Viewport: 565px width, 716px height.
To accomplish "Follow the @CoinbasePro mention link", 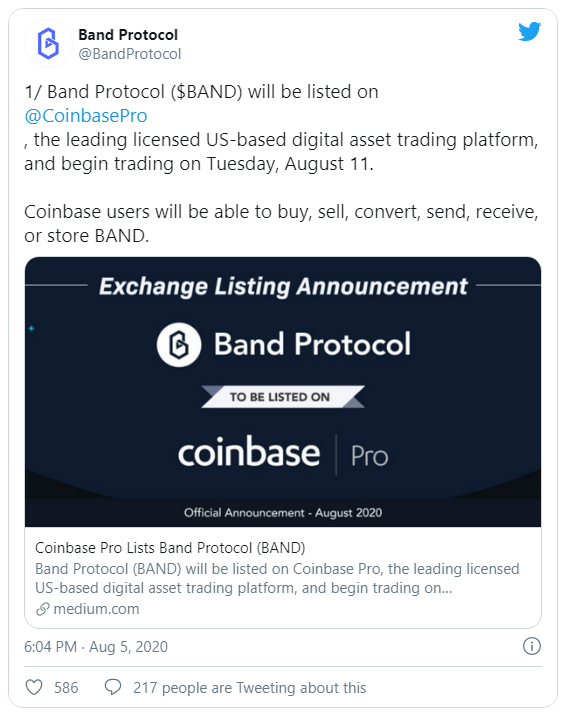I will point(86,116).
